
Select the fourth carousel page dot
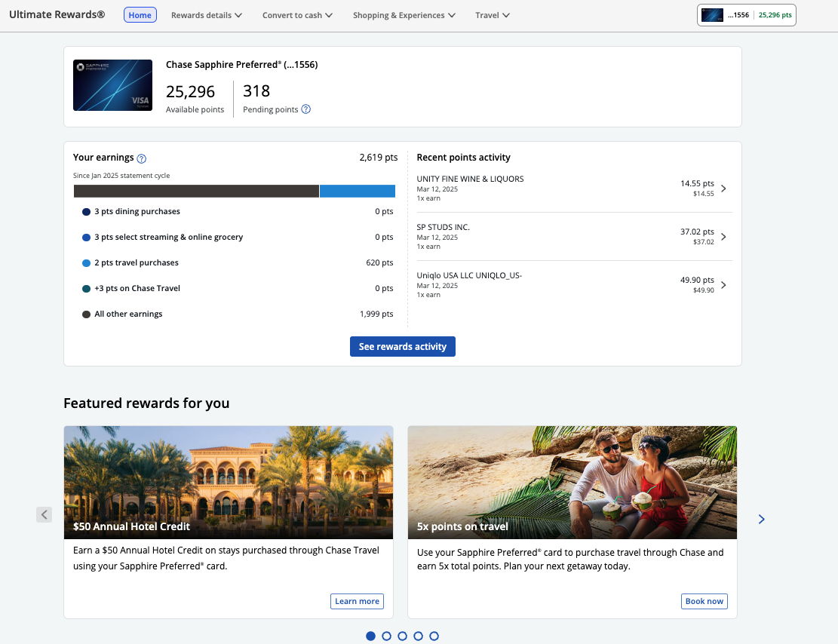tap(419, 636)
